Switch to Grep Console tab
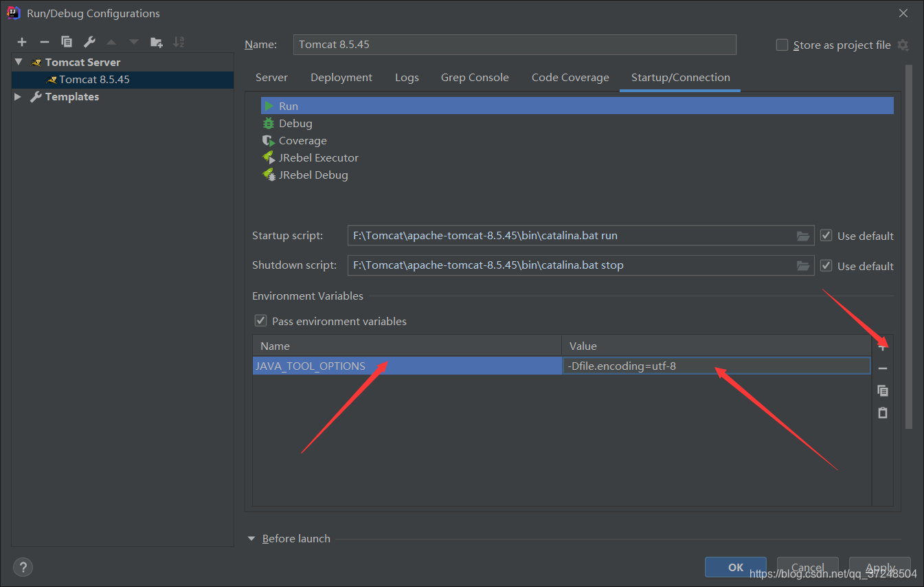Viewport: 924px width, 587px height. [475, 78]
